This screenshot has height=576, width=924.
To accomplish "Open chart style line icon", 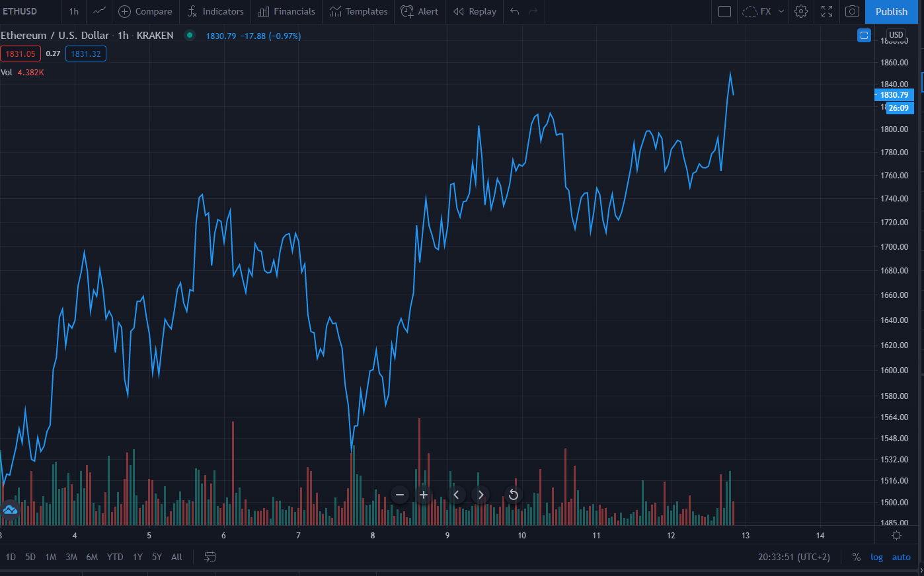I will [x=99, y=11].
